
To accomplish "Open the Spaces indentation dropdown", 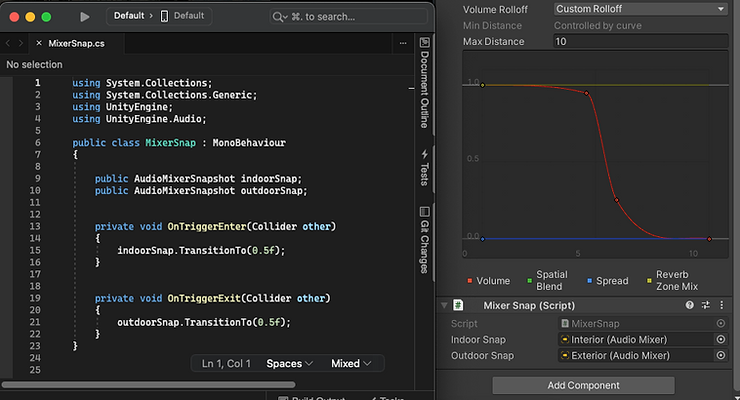I will [290, 364].
